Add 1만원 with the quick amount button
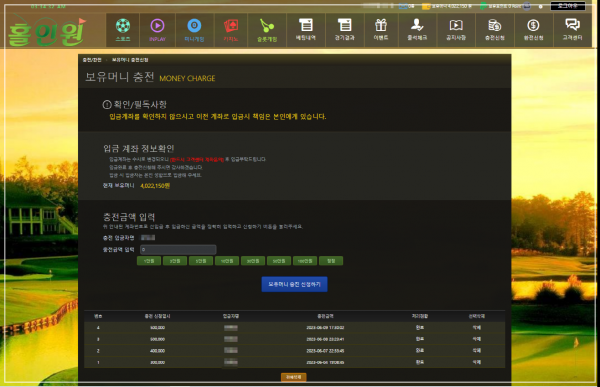Viewport: 600px width, 387px height. pyautogui.click(x=149, y=261)
